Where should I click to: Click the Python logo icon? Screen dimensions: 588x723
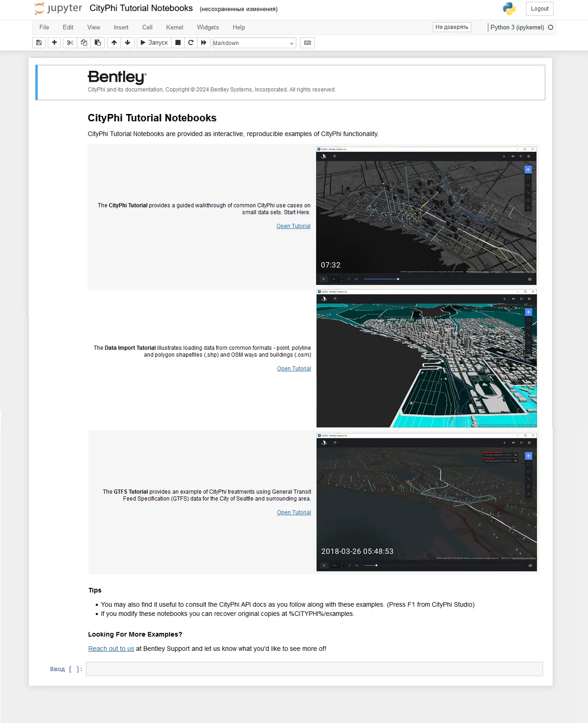tap(509, 9)
